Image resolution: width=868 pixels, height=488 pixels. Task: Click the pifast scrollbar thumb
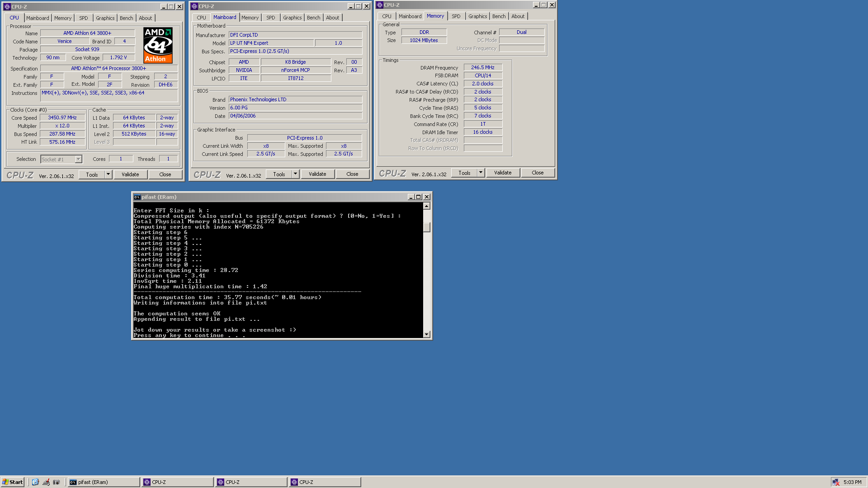(426, 226)
